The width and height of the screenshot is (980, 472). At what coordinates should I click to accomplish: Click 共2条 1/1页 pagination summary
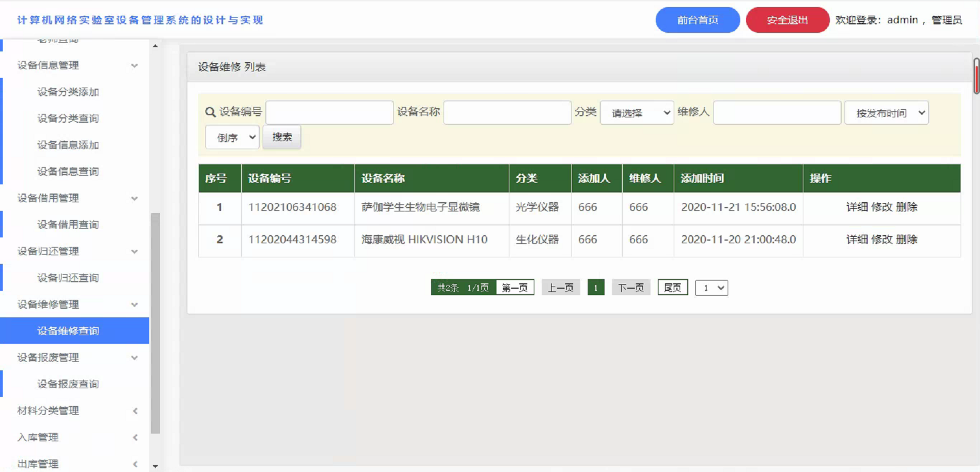click(x=463, y=288)
